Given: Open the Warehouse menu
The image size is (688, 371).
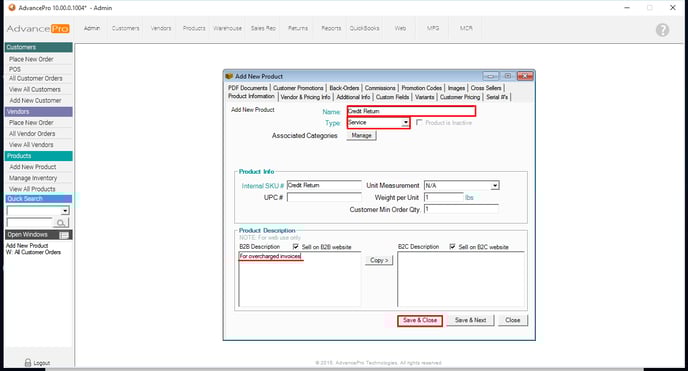Looking at the screenshot, I should pos(227,28).
